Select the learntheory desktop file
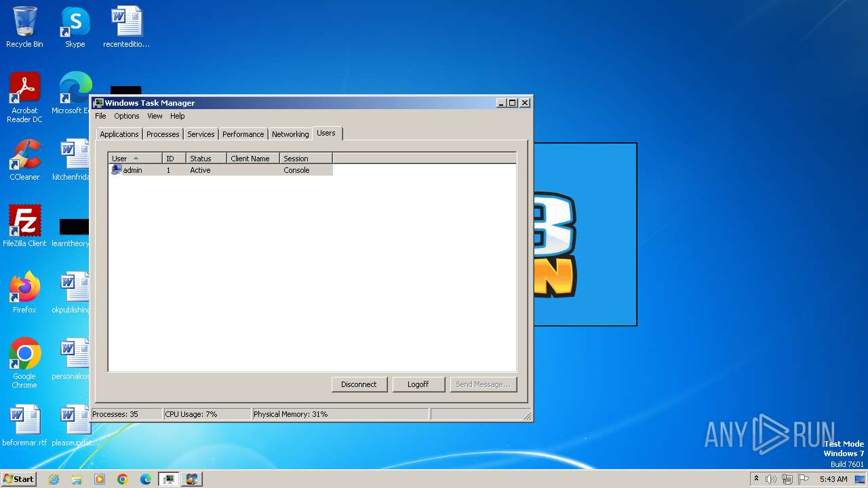The width and height of the screenshot is (868, 488). point(72,232)
